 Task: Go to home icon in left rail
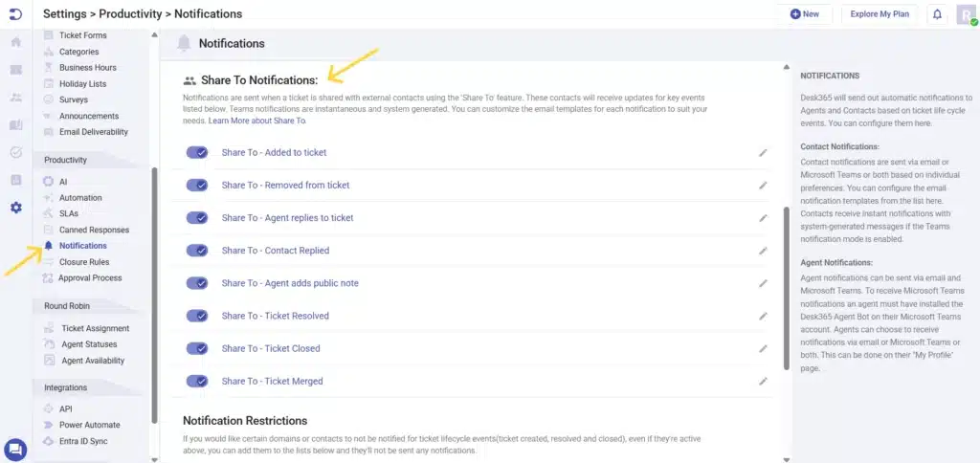tap(16, 42)
